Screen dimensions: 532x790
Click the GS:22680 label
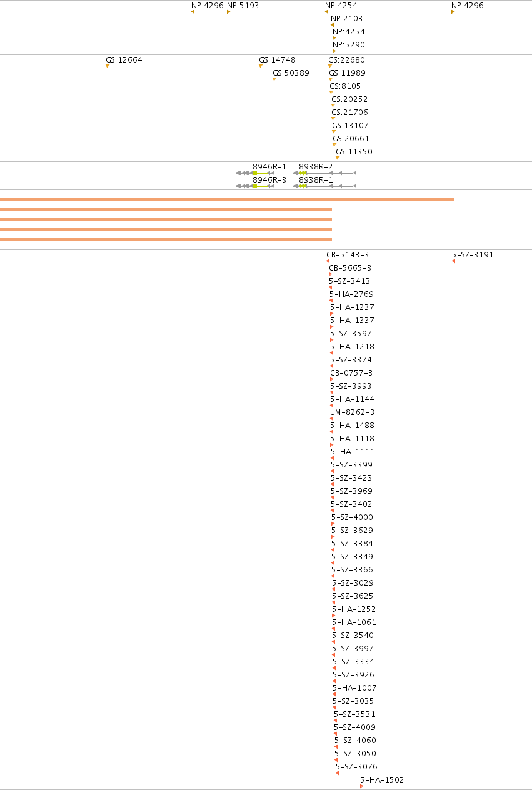pos(346,60)
